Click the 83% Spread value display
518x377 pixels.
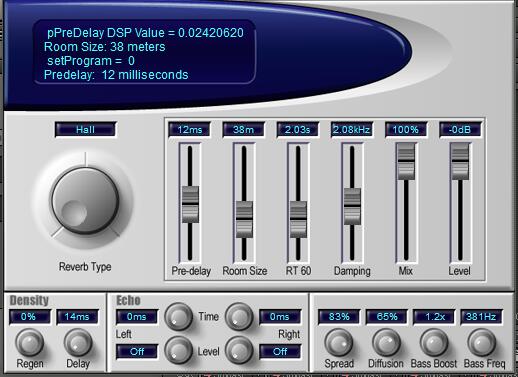pos(339,317)
